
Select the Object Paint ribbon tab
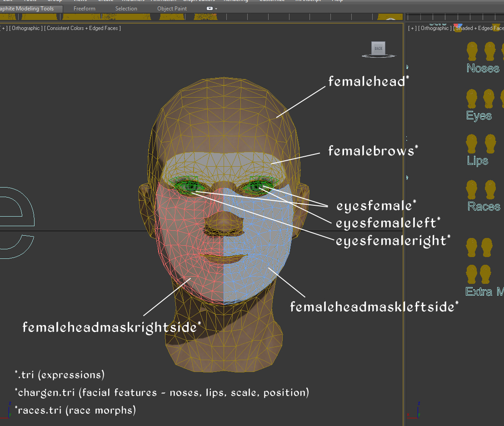172,9
